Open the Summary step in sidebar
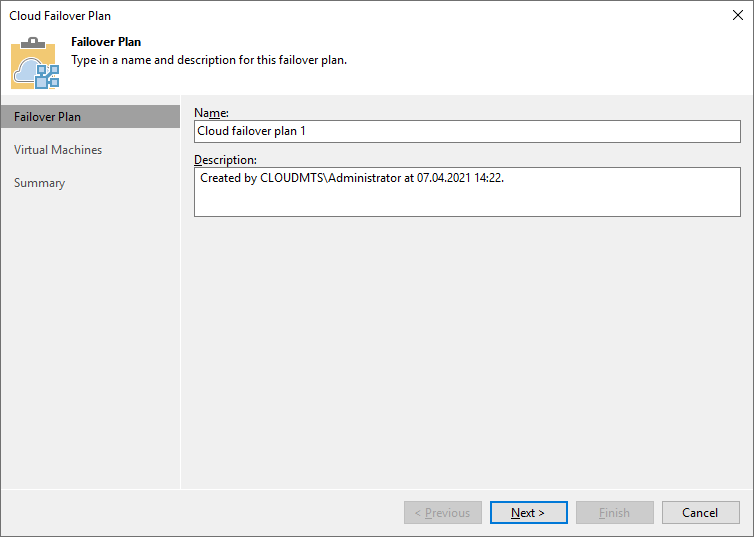 (x=40, y=183)
